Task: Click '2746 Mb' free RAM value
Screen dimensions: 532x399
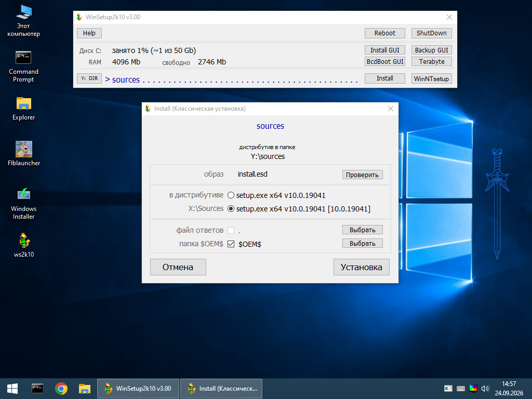Action: point(212,62)
